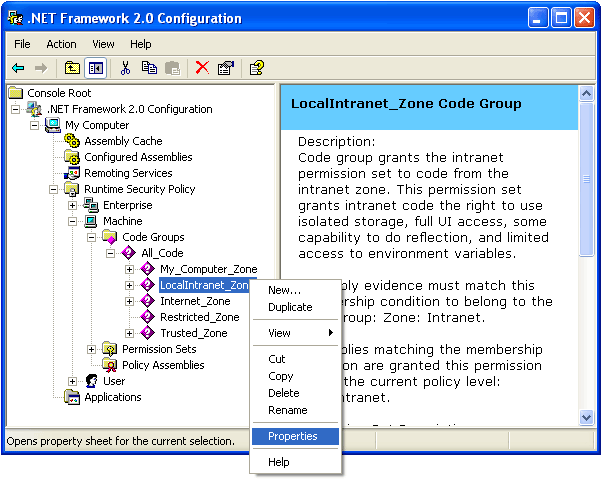Select Assembly Cache in the tree
601x482 pixels.
point(122,141)
